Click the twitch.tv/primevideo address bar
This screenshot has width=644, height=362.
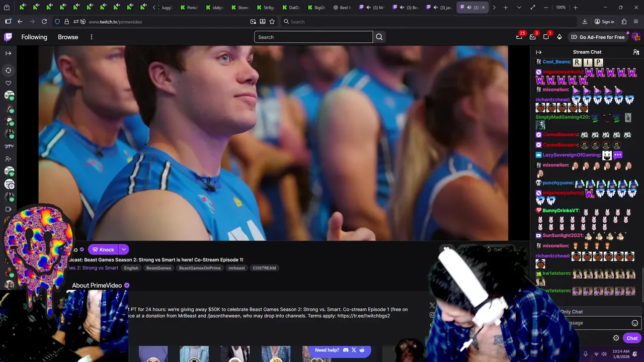pos(166,22)
